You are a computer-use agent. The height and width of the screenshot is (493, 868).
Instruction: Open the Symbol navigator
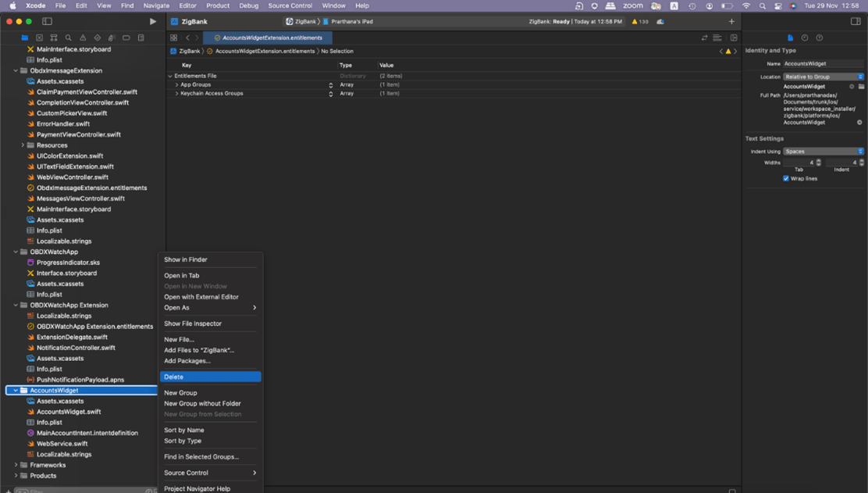point(54,38)
